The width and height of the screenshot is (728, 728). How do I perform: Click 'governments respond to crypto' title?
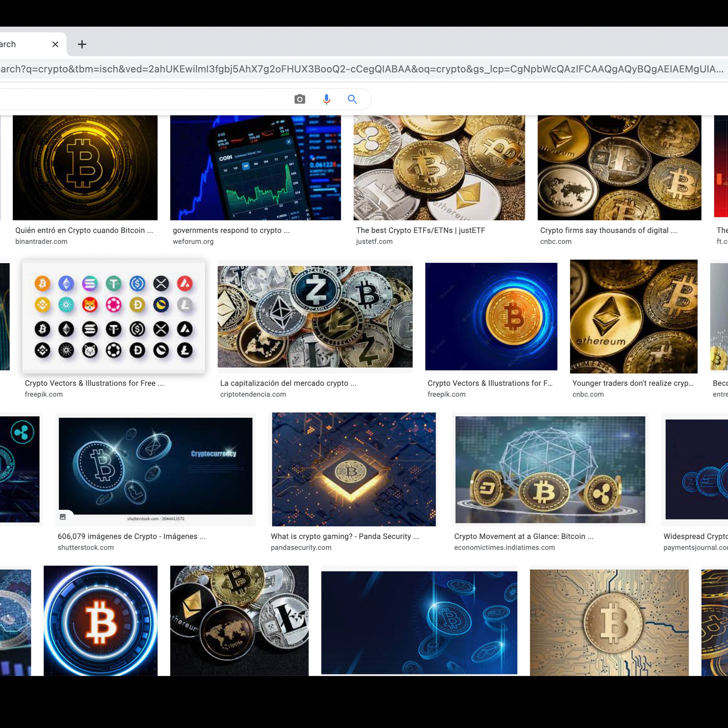click(231, 230)
